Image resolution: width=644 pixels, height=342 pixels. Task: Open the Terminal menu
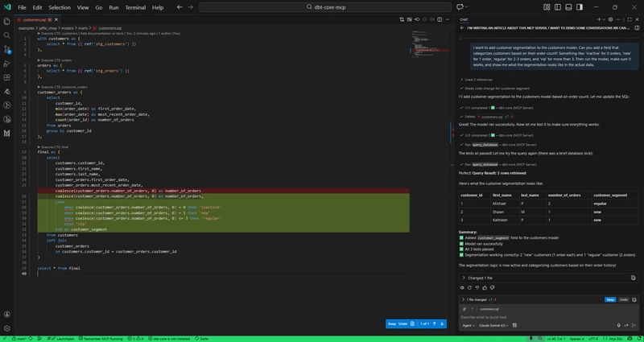pyautogui.click(x=135, y=7)
